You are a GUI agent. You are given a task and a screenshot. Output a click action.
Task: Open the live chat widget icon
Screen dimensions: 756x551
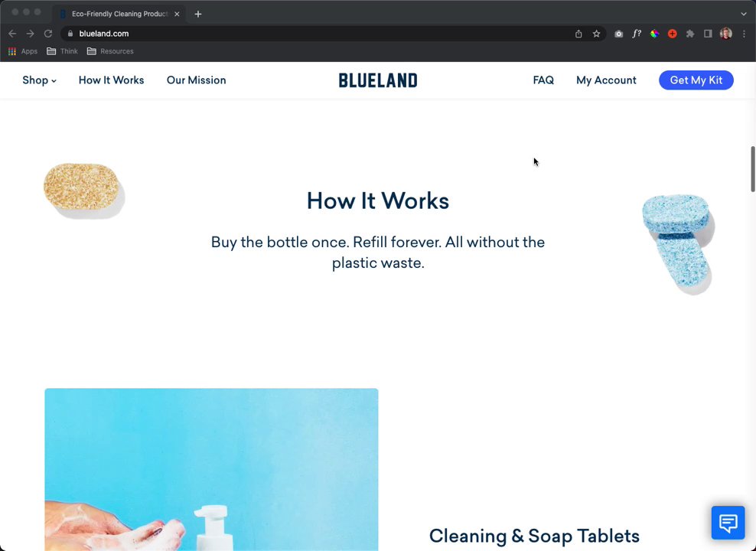[x=728, y=523]
